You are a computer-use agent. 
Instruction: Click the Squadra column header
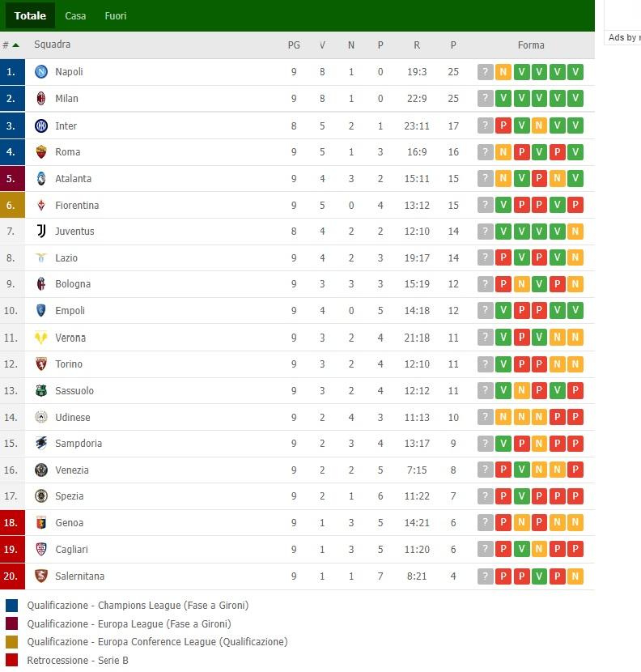[53, 45]
